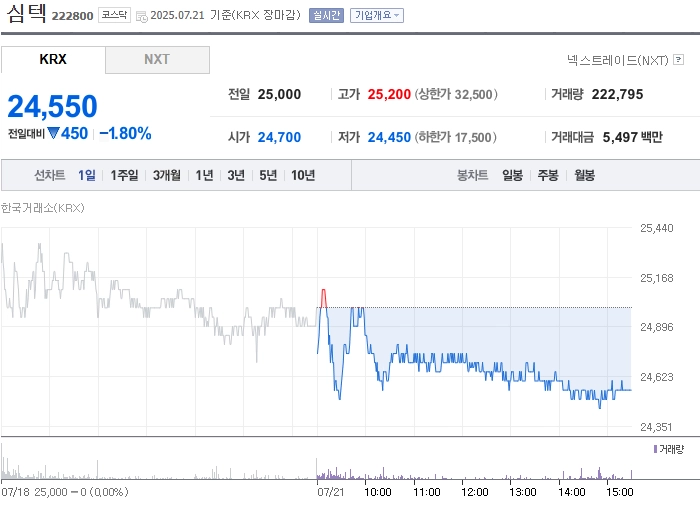Open the 기업개요 dropdown
This screenshot has width=700, height=505.
tap(377, 15)
